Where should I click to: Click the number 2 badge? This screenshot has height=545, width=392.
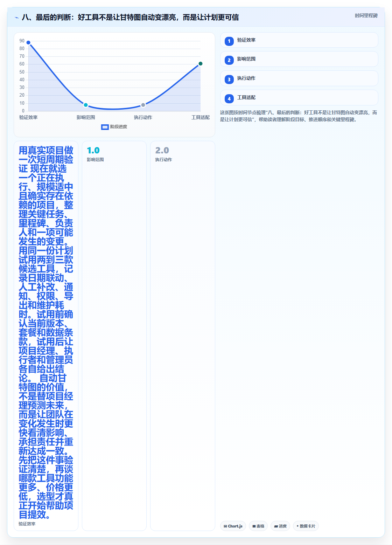point(229,60)
